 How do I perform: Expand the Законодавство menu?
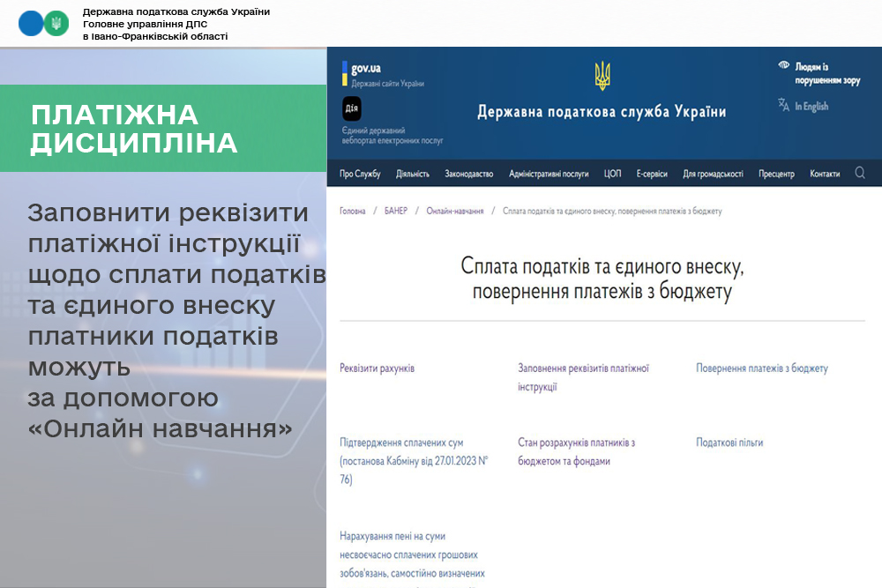pos(468,175)
